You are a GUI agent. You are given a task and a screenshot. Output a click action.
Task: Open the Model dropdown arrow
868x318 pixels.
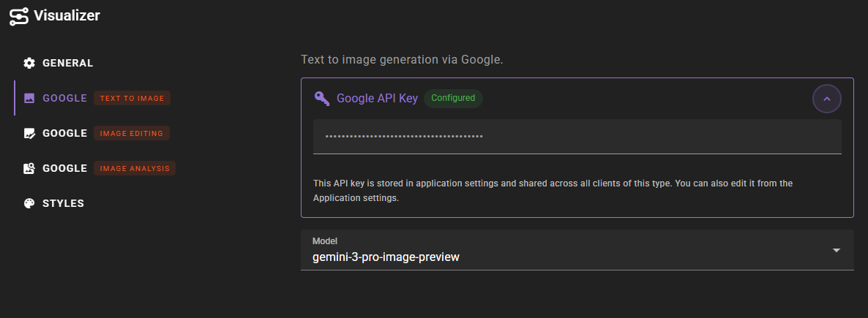(837, 251)
